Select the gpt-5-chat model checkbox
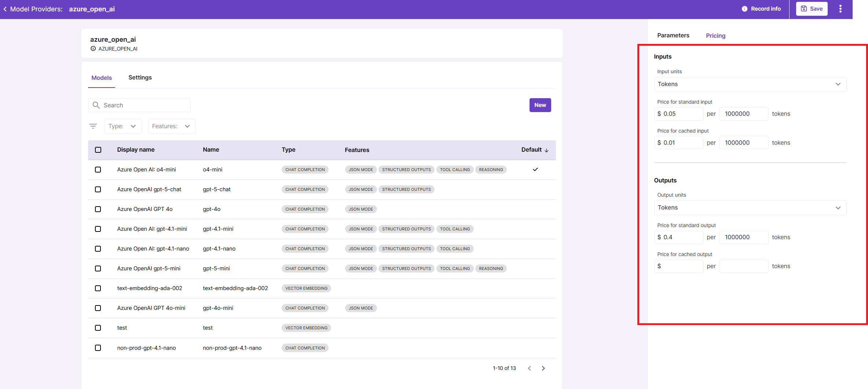Viewport: 868px width, 389px height. point(98,189)
